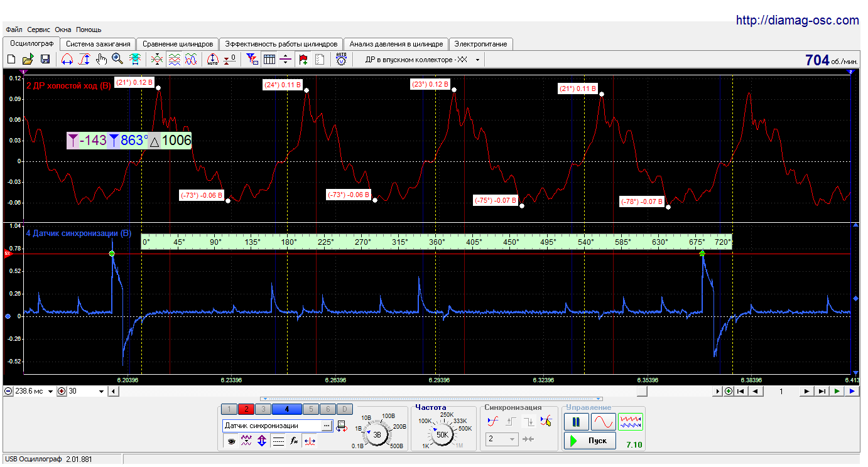The width and height of the screenshot is (868, 467).
Task: Select channel 5 button
Action: (x=310, y=409)
